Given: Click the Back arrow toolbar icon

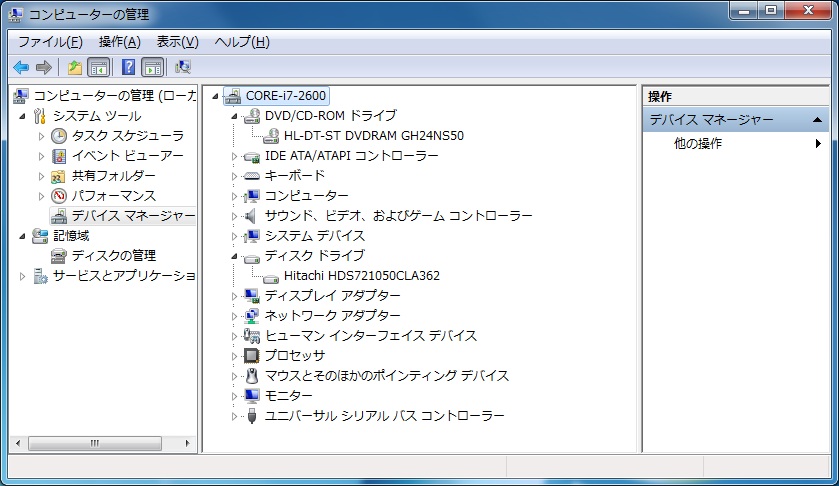Looking at the screenshot, I should click(x=21, y=67).
